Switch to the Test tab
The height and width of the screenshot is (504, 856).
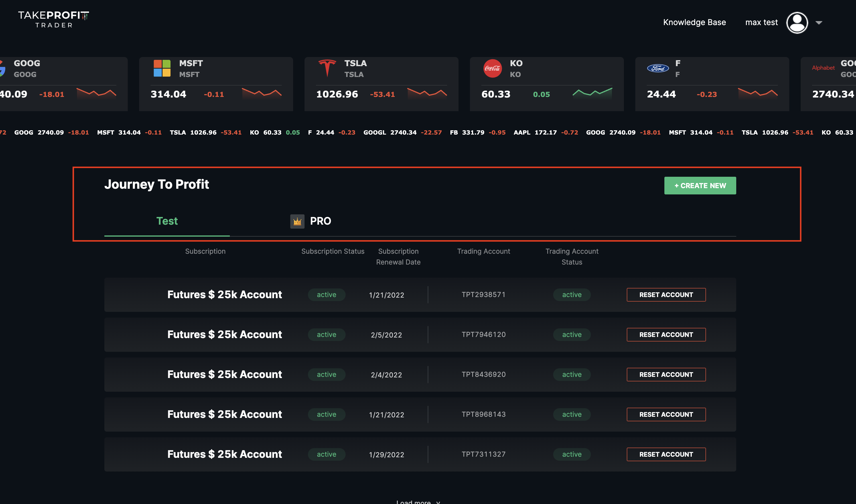coord(167,221)
